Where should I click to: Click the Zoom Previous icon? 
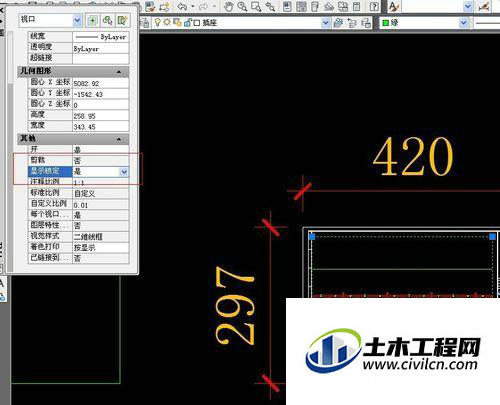[x=270, y=7]
